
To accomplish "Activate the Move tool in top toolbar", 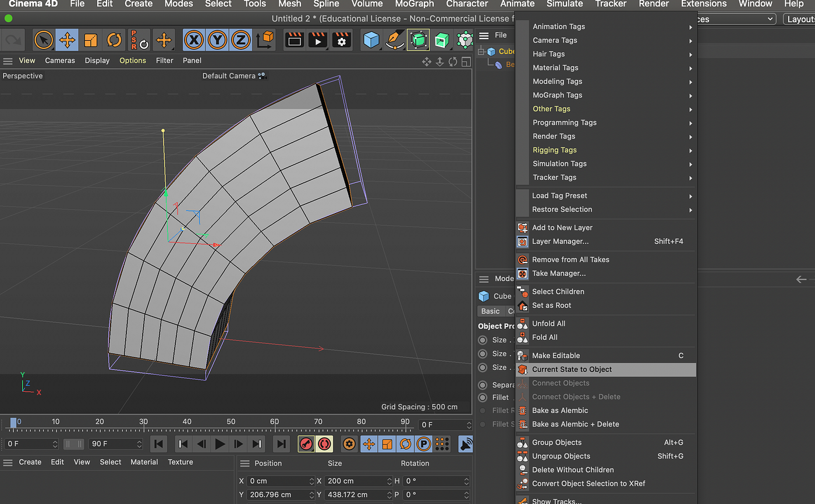I will (67, 40).
